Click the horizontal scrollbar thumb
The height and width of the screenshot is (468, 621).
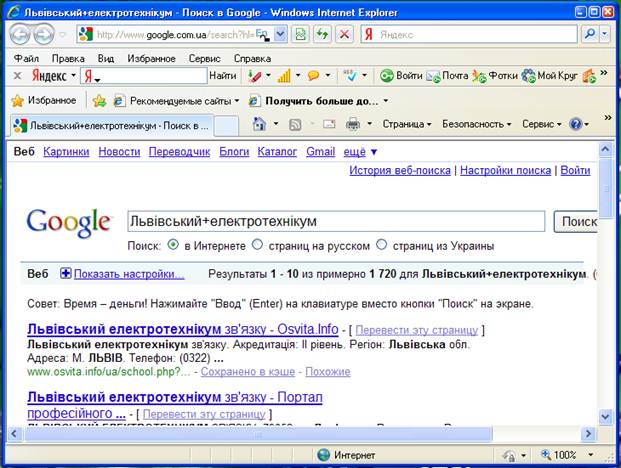258,435
